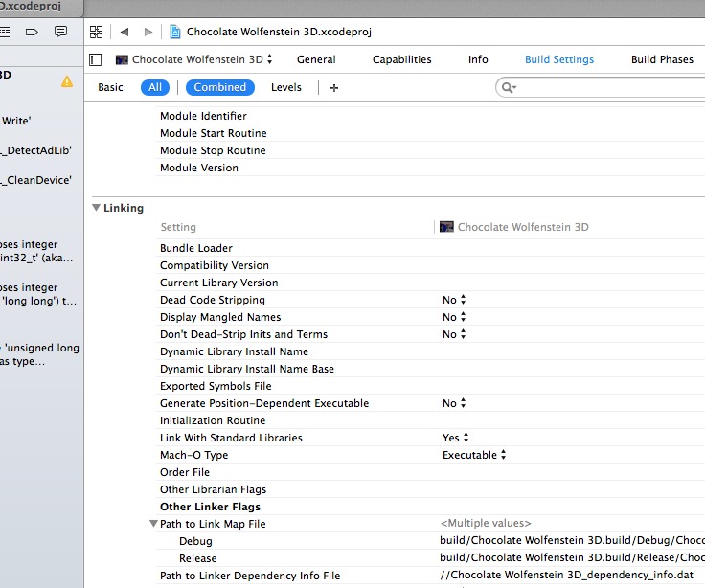Toggle the project and targets list sidebar
Viewport: 705px width, 588px height.
(x=96, y=59)
